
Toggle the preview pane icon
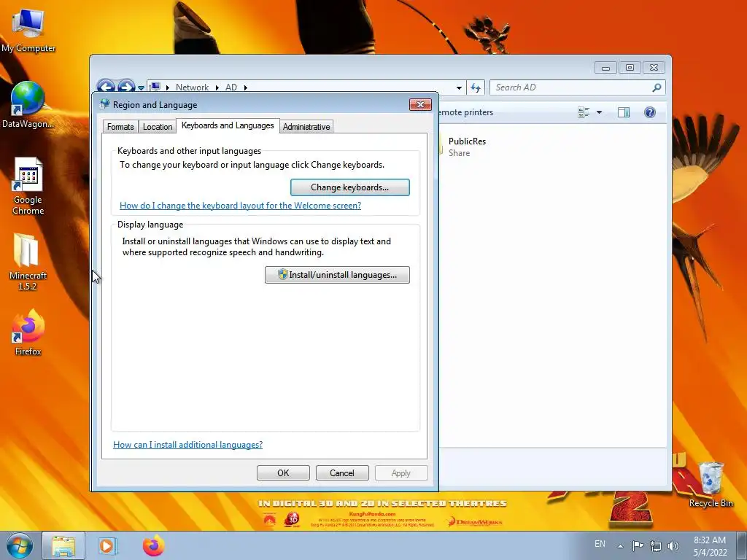pos(624,112)
